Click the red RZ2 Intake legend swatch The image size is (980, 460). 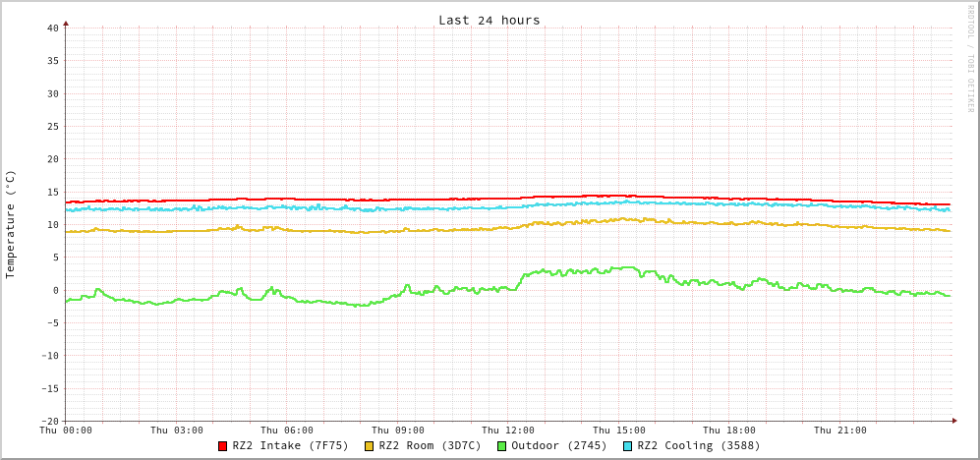click(223, 446)
